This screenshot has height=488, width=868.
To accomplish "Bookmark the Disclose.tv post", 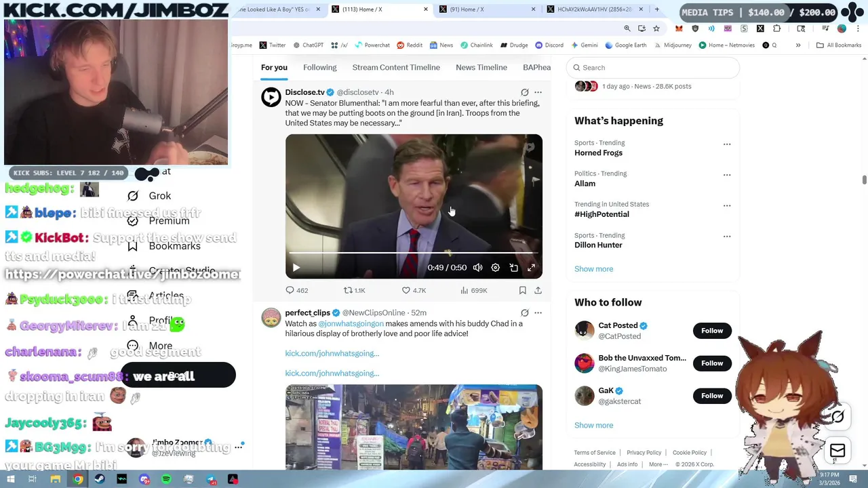I will pos(522,290).
